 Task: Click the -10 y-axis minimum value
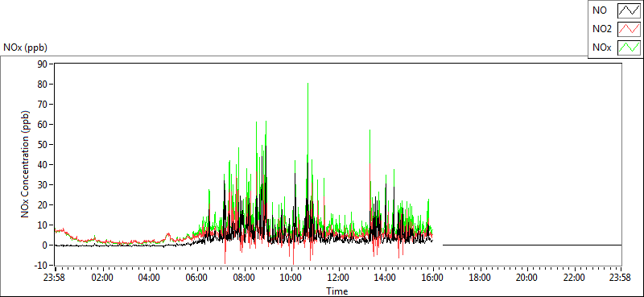pos(41,266)
